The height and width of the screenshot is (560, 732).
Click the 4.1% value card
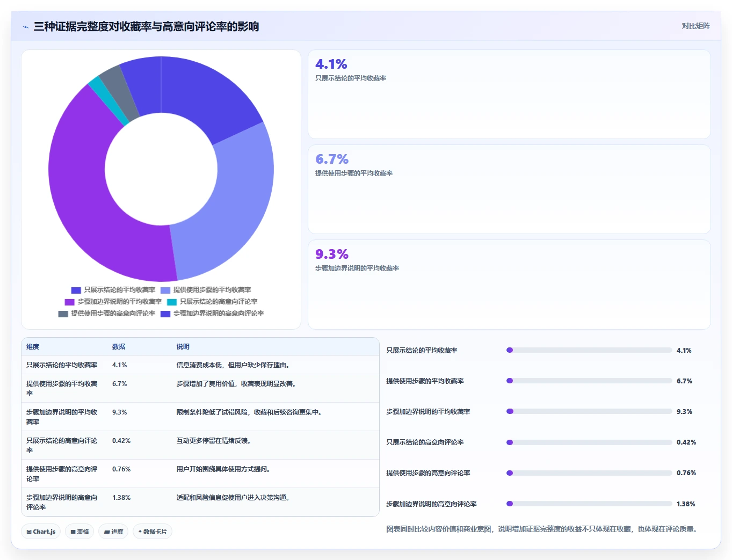coord(509,94)
